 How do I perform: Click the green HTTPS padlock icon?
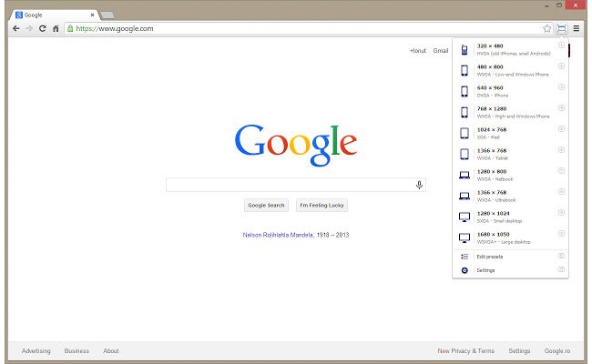[70, 28]
